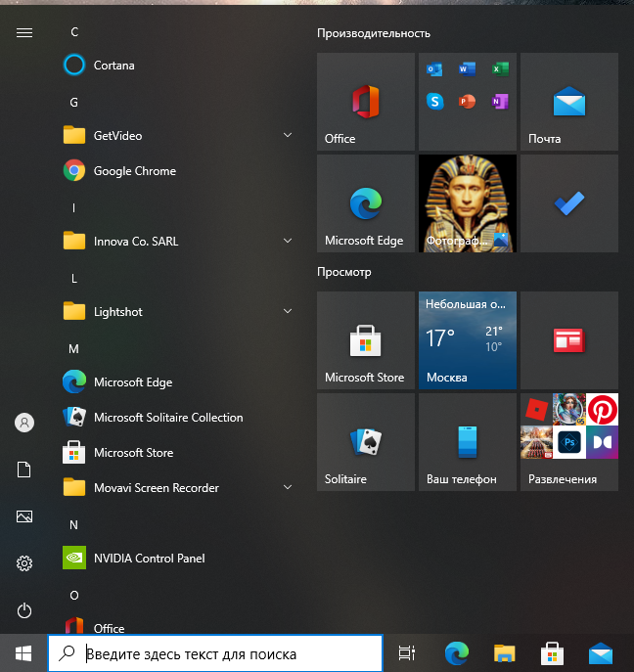Open Dolby in the Развлечения folder

603,442
